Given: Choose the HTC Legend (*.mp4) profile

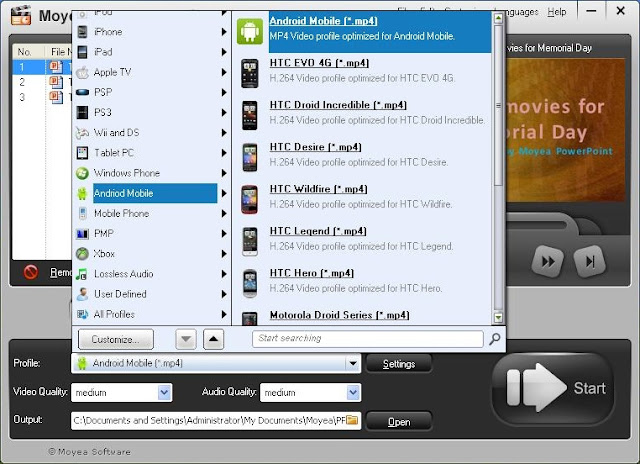Looking at the screenshot, I should tap(318, 231).
